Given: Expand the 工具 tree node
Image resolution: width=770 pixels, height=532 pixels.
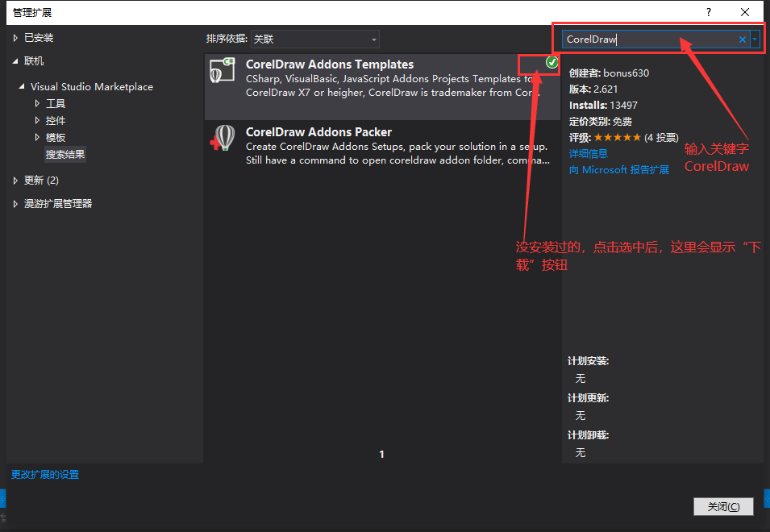Looking at the screenshot, I should 37,103.
